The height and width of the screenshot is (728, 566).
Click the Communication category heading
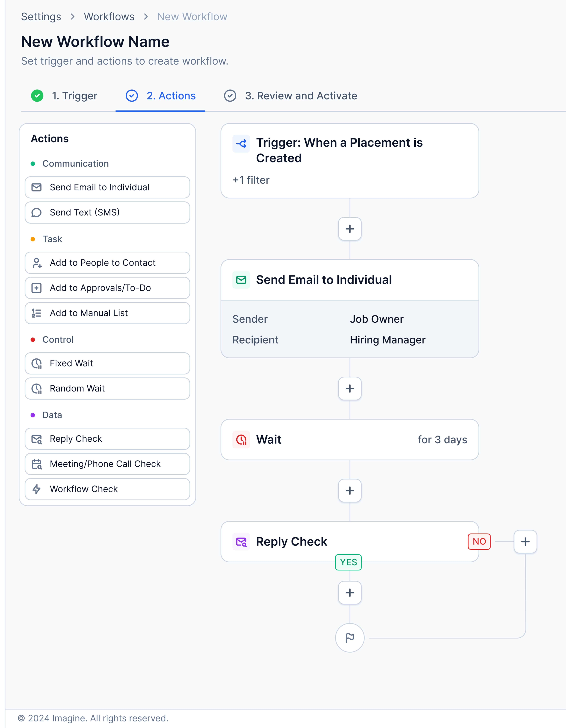(76, 164)
